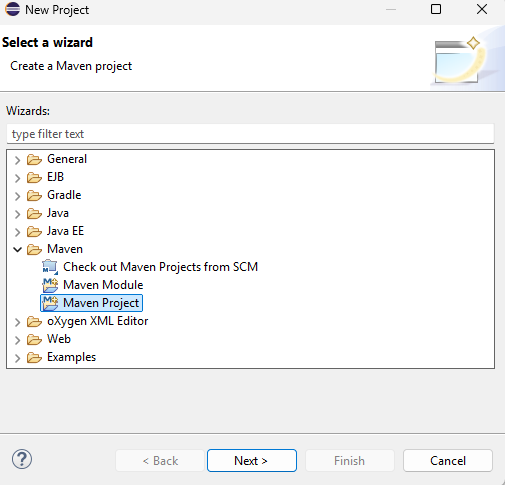Expand the Java EE category

(x=18, y=232)
